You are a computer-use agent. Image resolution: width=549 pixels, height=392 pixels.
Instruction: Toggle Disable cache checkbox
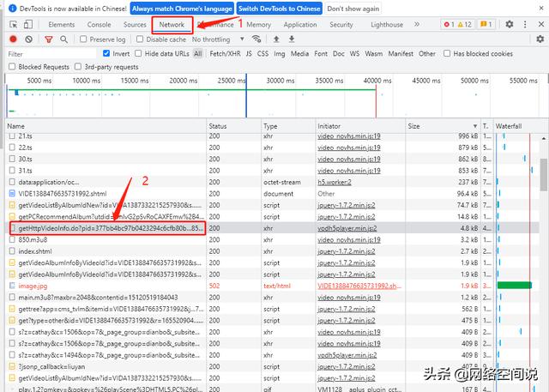(140, 39)
